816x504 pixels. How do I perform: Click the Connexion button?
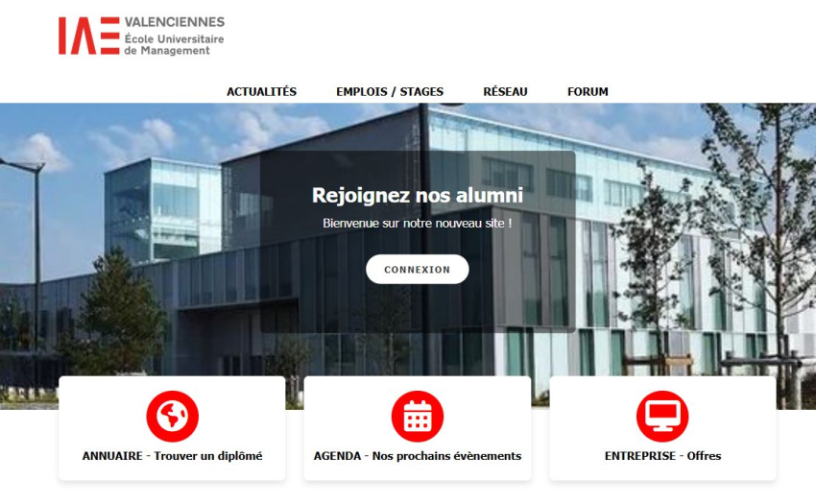tap(418, 269)
